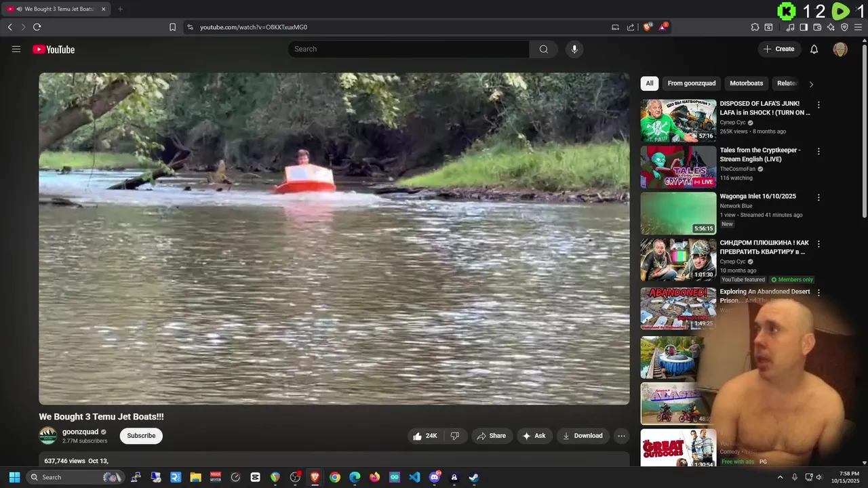Select the From goonzquad chip
Image resolution: width=868 pixels, height=488 pixels.
tap(692, 83)
